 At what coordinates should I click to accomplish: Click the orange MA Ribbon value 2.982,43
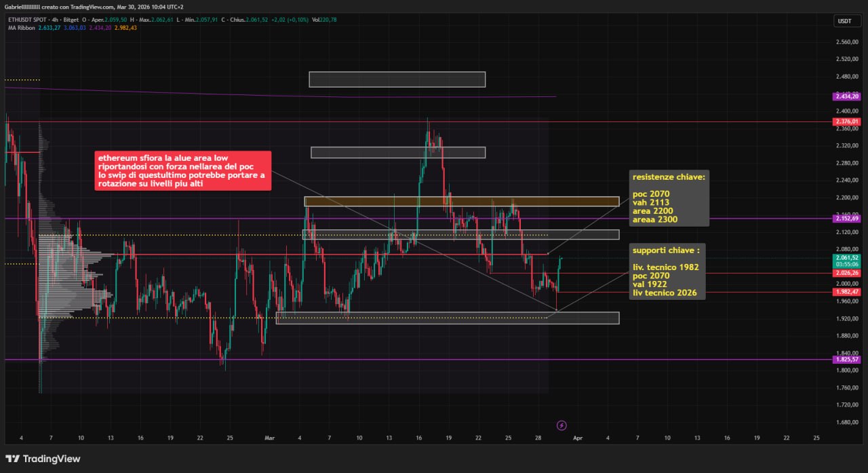click(x=125, y=28)
